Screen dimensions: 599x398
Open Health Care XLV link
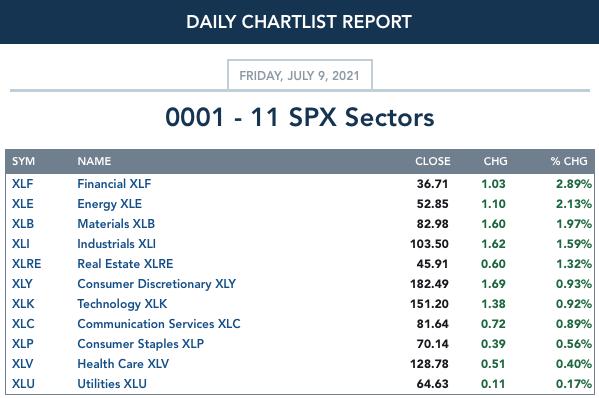click(x=123, y=364)
